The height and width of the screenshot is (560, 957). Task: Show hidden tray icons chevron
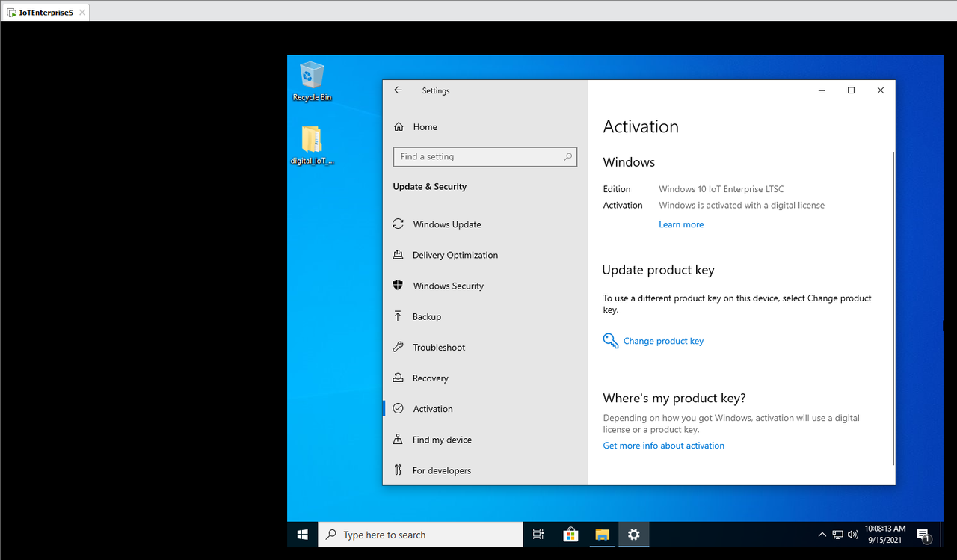[822, 535]
